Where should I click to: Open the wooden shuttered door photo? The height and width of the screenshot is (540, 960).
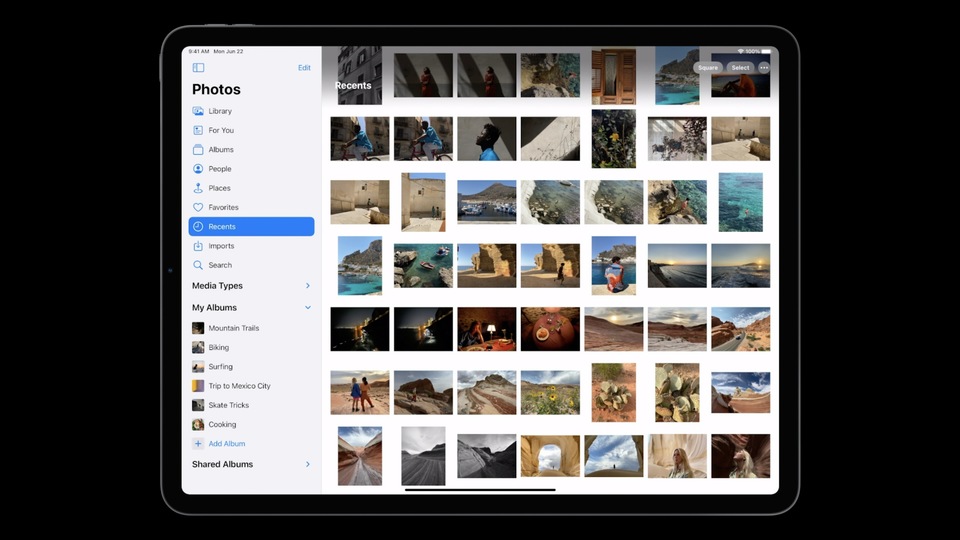pos(613,76)
